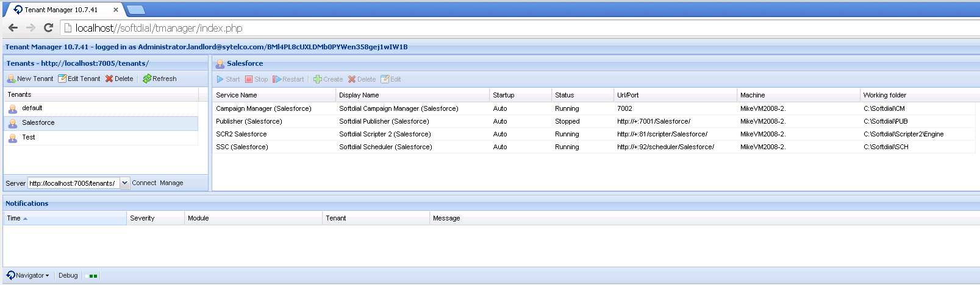
Task: Click the Test tenant user icon
Action: pyautogui.click(x=13, y=138)
